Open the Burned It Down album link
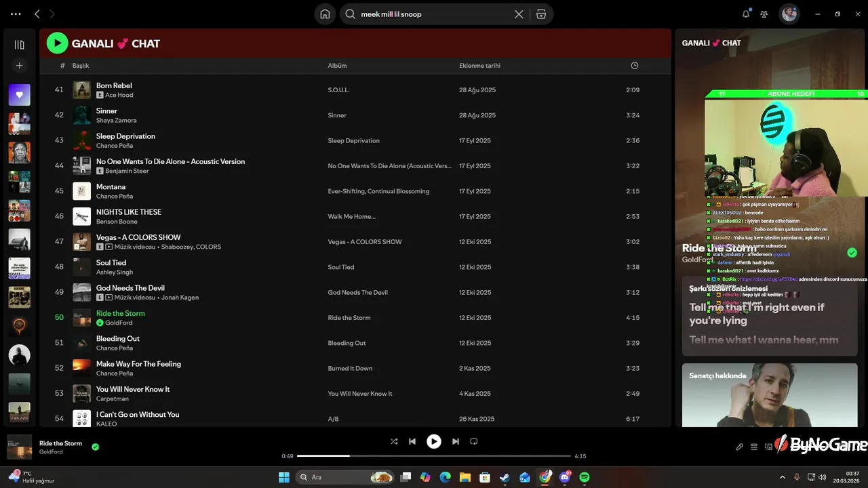 [x=350, y=369]
